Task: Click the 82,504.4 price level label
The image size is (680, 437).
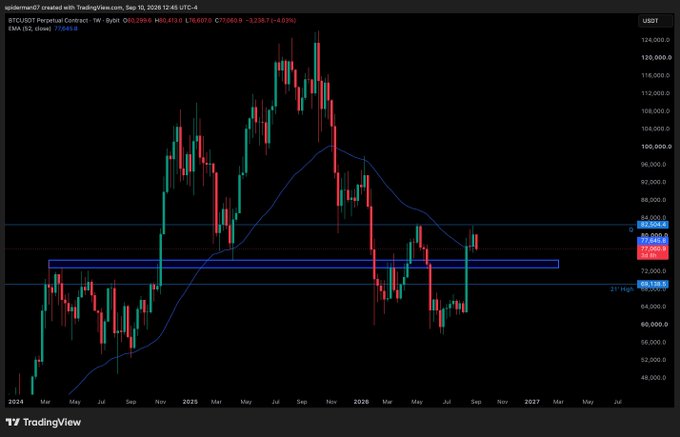Action: [653, 225]
